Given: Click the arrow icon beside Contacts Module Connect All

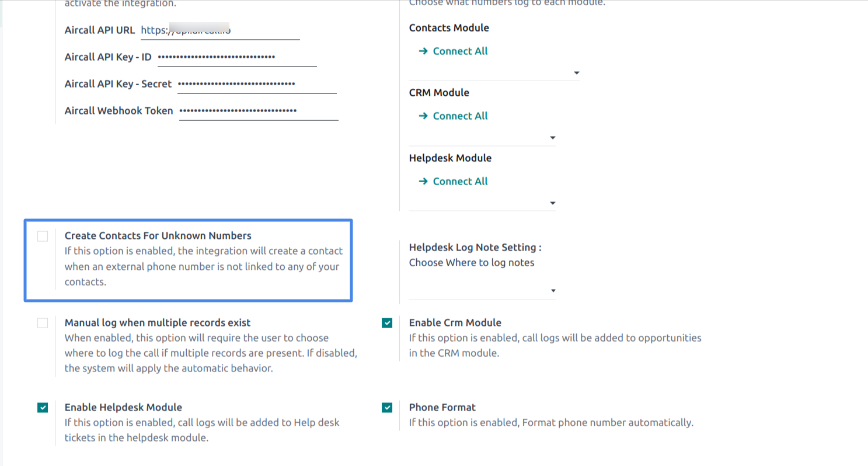Looking at the screenshot, I should [423, 51].
